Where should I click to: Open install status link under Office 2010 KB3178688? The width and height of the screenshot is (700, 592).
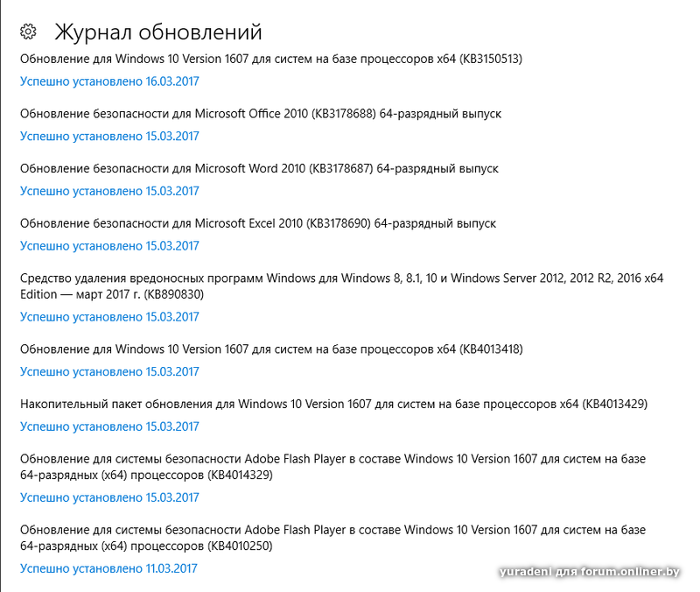pos(109,136)
